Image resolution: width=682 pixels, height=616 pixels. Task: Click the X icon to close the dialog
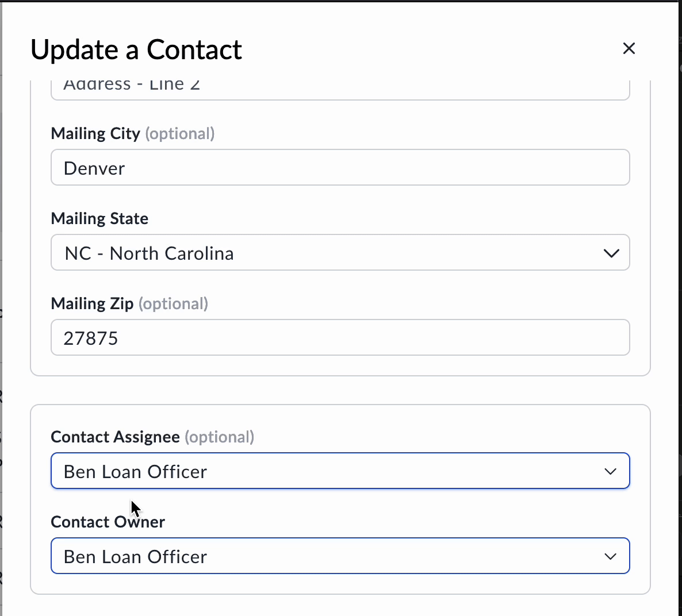629,48
